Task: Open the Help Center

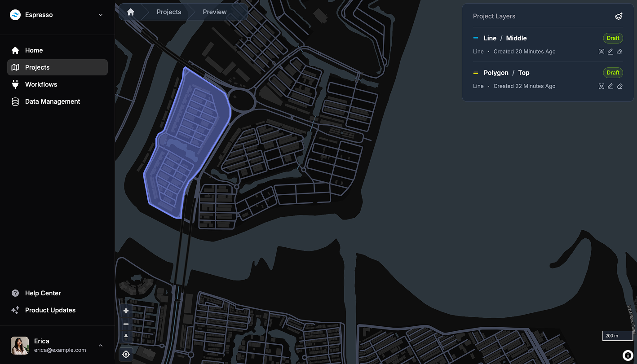Action: coord(42,293)
